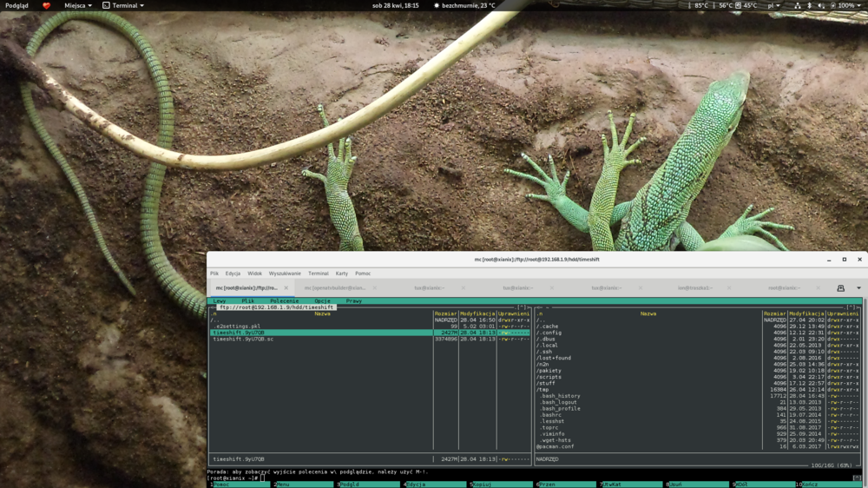Click the Terminal app icon in top bar

click(106, 5)
